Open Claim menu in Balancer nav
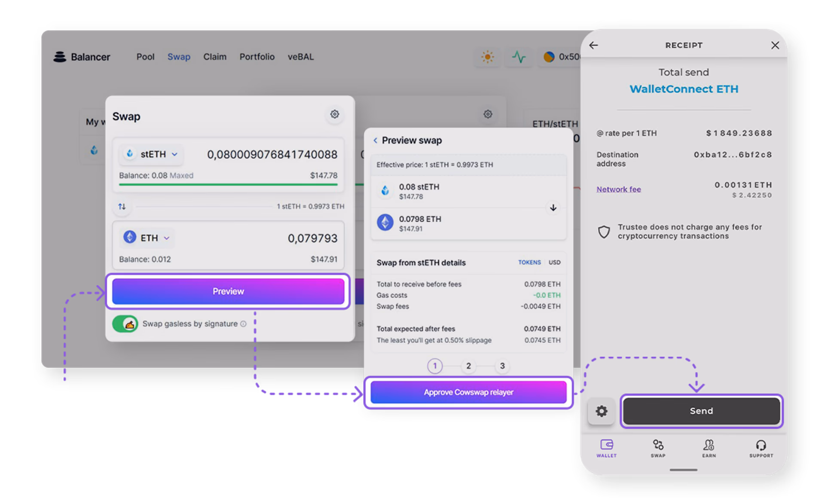Screen dimensions: 825x504 click(215, 57)
